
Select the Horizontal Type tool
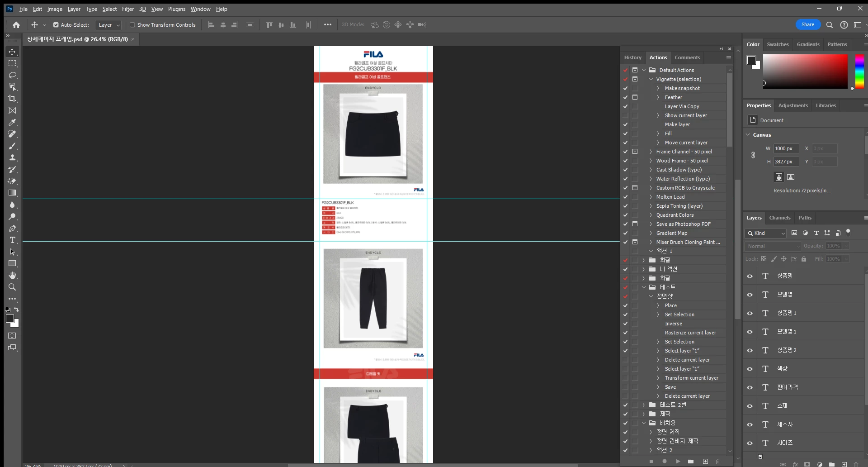(x=12, y=240)
